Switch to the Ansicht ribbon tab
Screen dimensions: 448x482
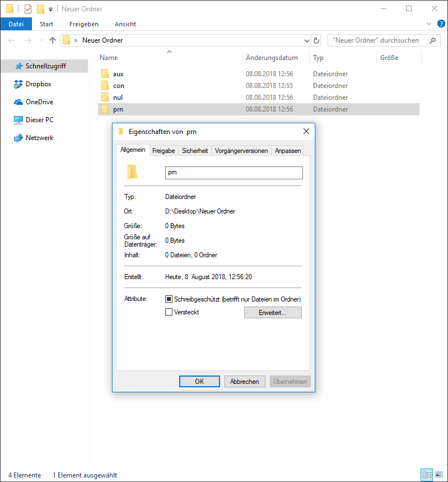click(x=125, y=24)
